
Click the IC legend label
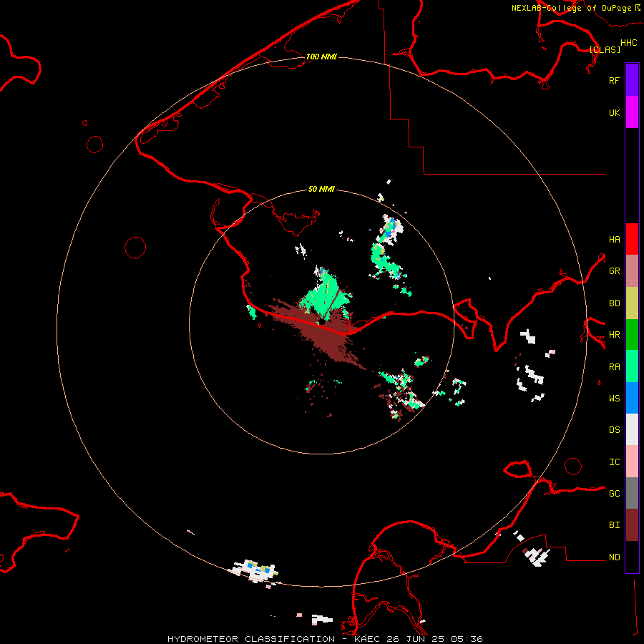click(x=614, y=462)
